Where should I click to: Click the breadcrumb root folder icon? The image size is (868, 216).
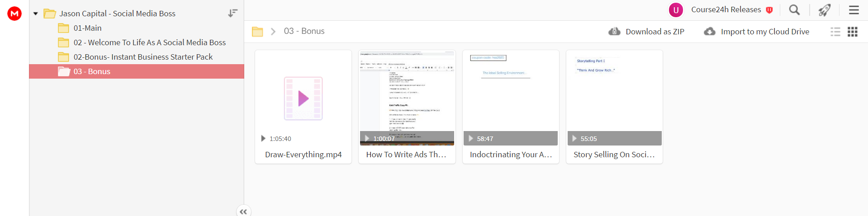257,31
